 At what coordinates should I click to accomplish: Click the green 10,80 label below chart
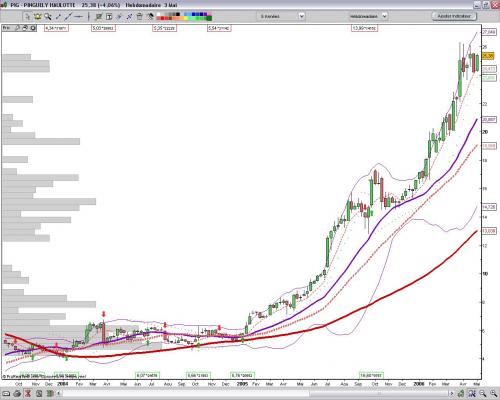point(371,375)
